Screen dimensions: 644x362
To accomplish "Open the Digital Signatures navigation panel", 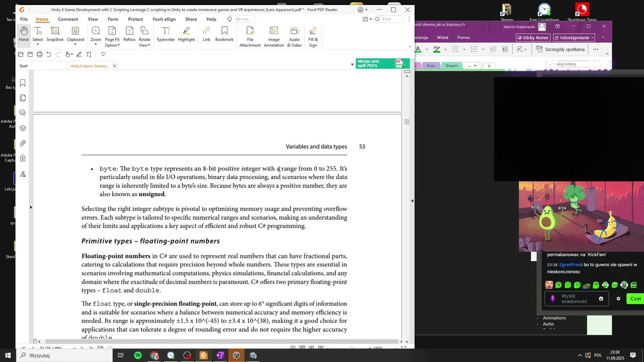I will (x=23, y=174).
